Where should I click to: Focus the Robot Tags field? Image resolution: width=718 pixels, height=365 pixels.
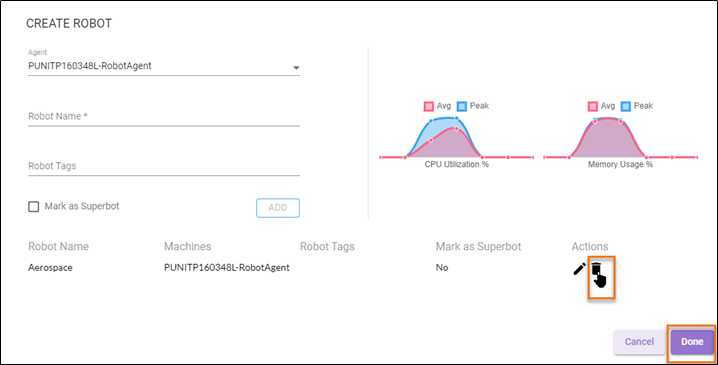[x=164, y=166]
